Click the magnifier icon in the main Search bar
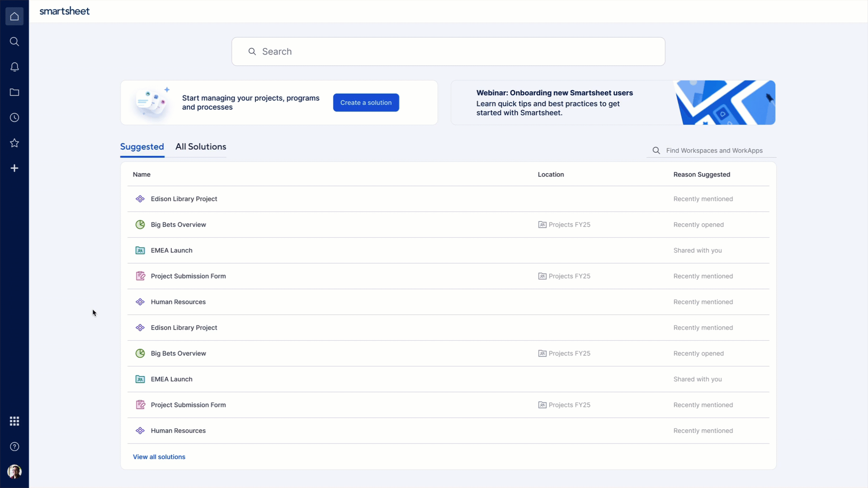 (252, 52)
